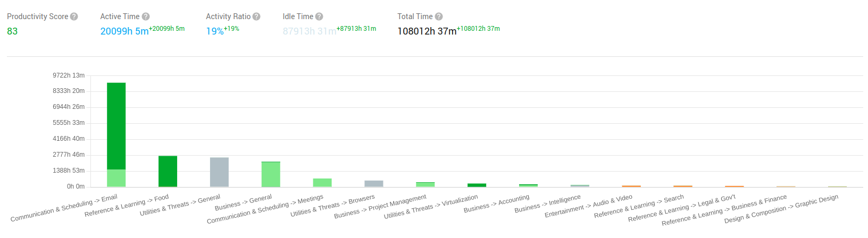
Task: Open the Activity Ratio help tooltip icon
Action: point(256,16)
